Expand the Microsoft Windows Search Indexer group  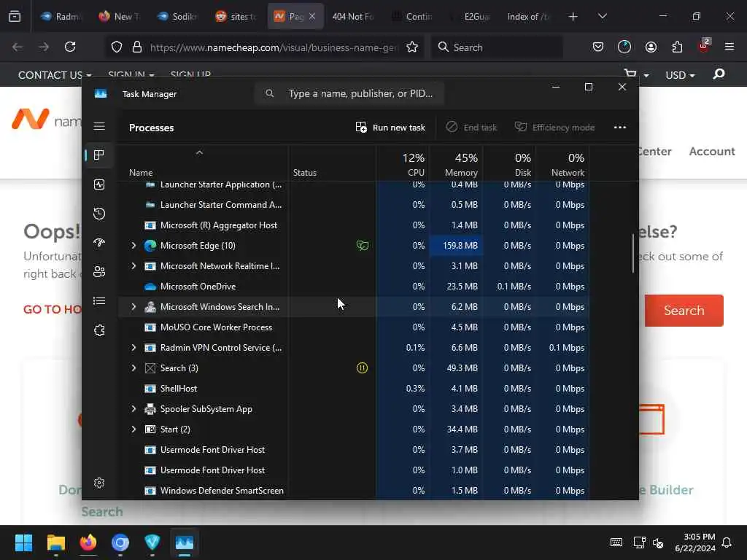point(134,307)
